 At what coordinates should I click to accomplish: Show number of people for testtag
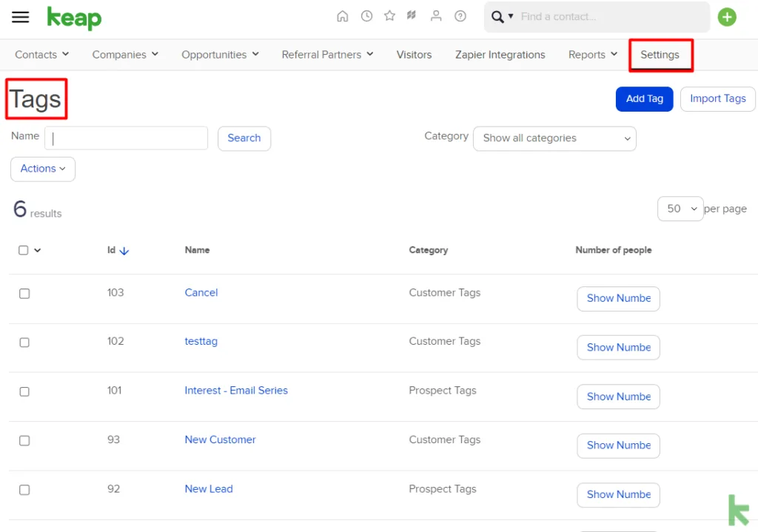tap(618, 348)
